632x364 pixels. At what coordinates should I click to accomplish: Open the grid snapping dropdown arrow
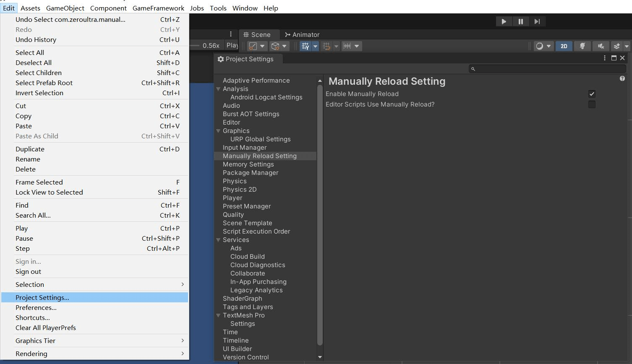tap(336, 46)
